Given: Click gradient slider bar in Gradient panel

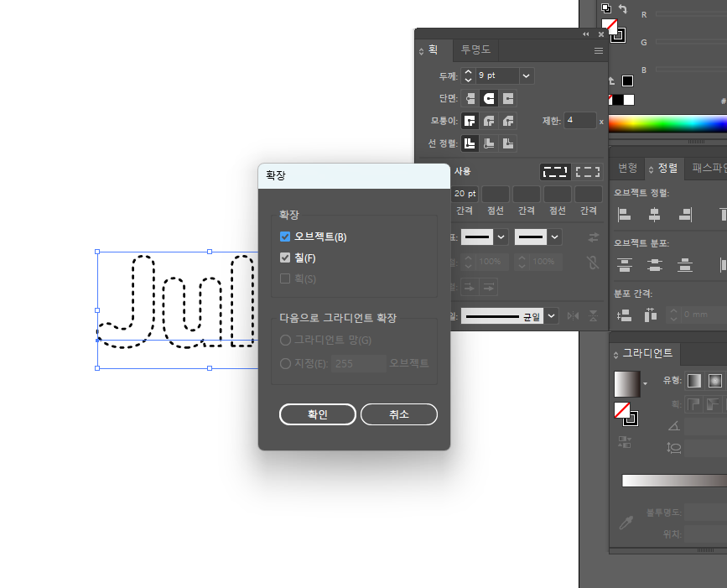Looking at the screenshot, I should click(x=674, y=481).
